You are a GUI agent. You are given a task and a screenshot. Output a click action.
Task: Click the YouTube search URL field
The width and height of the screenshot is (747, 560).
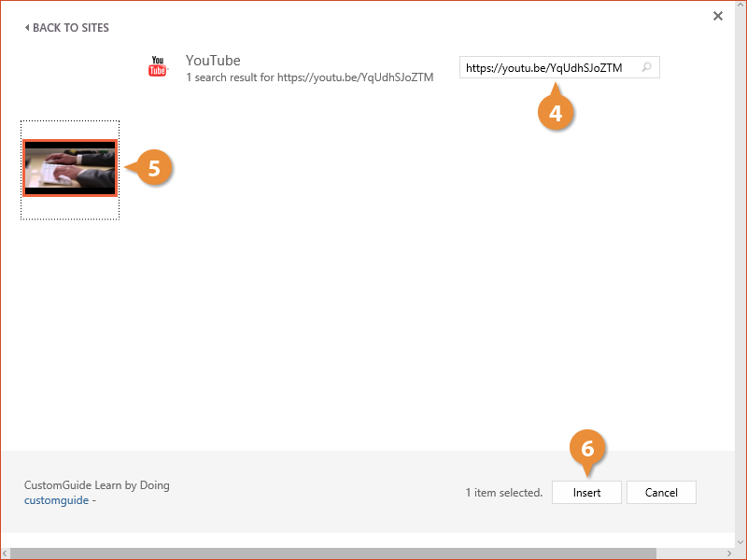[546, 68]
